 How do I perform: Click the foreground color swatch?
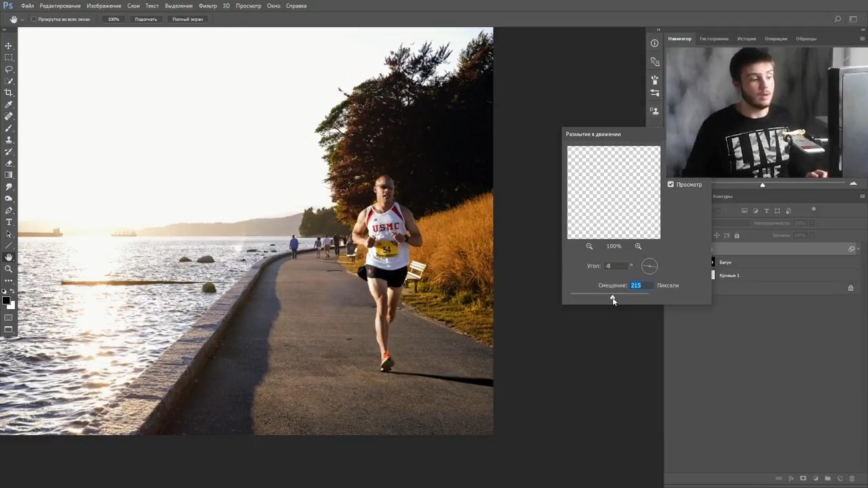6,300
